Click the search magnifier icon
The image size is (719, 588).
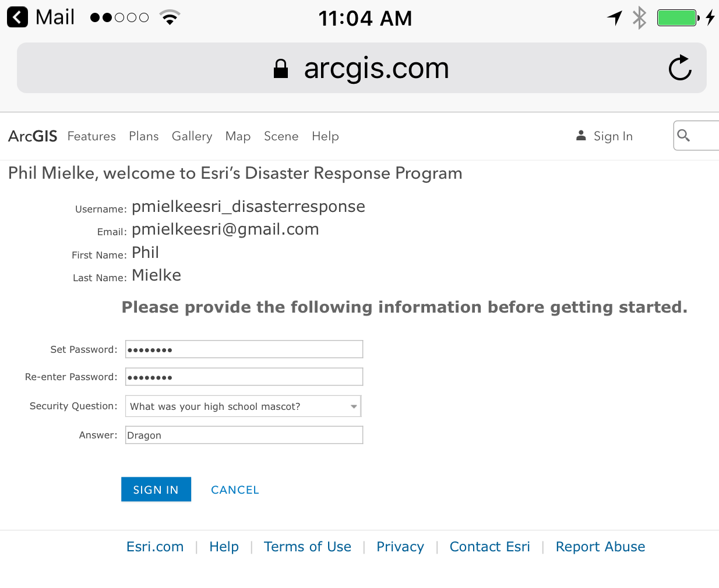[683, 136]
